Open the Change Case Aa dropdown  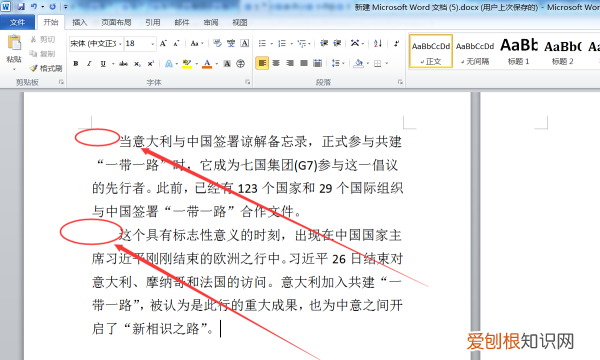pos(197,43)
